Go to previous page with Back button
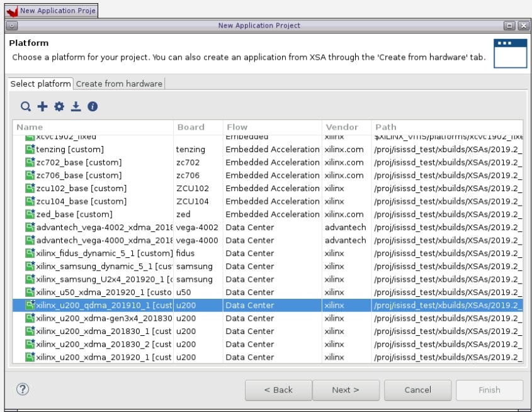 (x=278, y=390)
